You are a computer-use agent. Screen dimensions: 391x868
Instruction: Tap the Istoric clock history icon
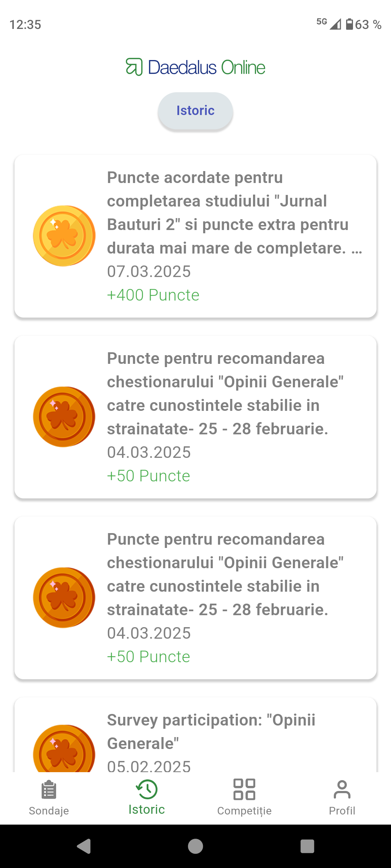147,789
